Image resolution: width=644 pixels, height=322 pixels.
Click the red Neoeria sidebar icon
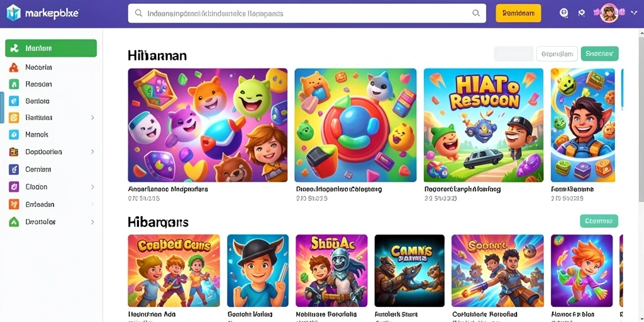tap(14, 67)
